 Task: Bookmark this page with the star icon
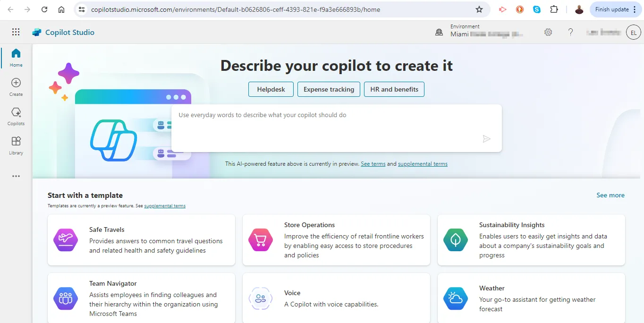(x=479, y=9)
